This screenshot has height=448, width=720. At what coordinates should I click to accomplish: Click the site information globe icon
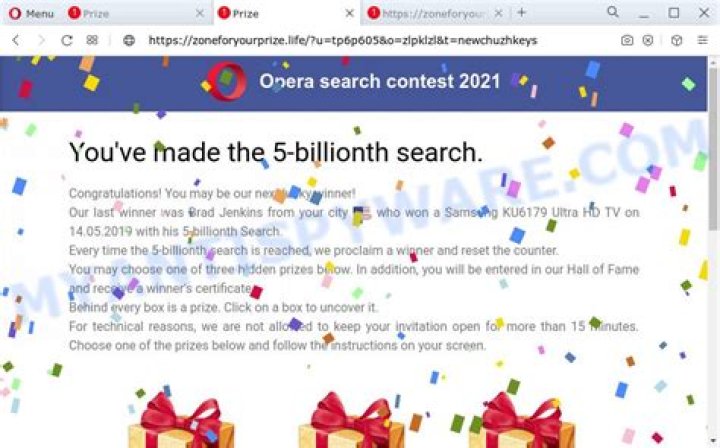point(129,40)
